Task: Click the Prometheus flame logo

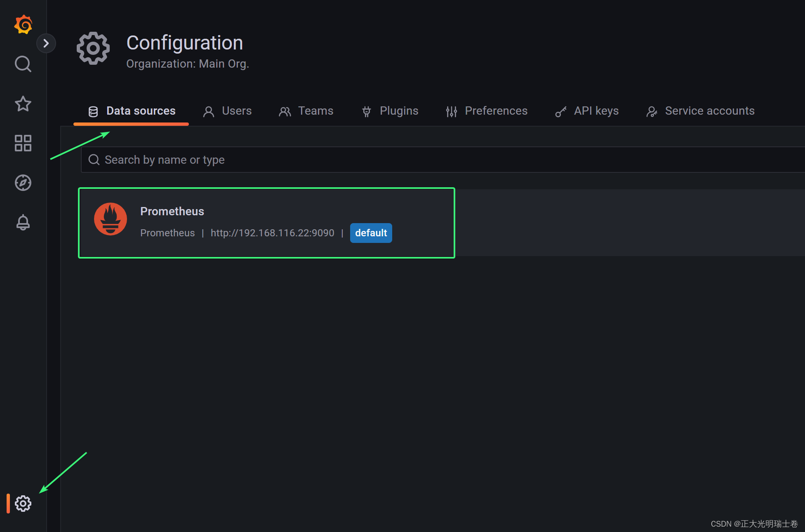Action: (x=111, y=219)
